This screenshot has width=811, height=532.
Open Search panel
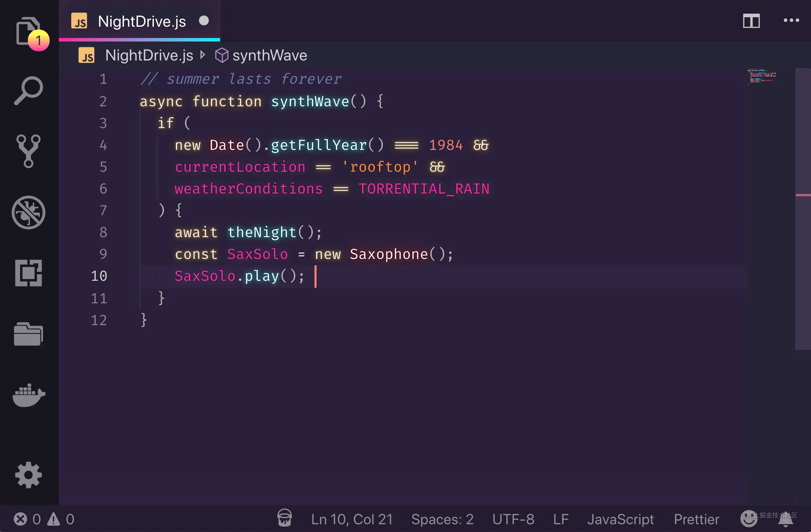point(28,90)
